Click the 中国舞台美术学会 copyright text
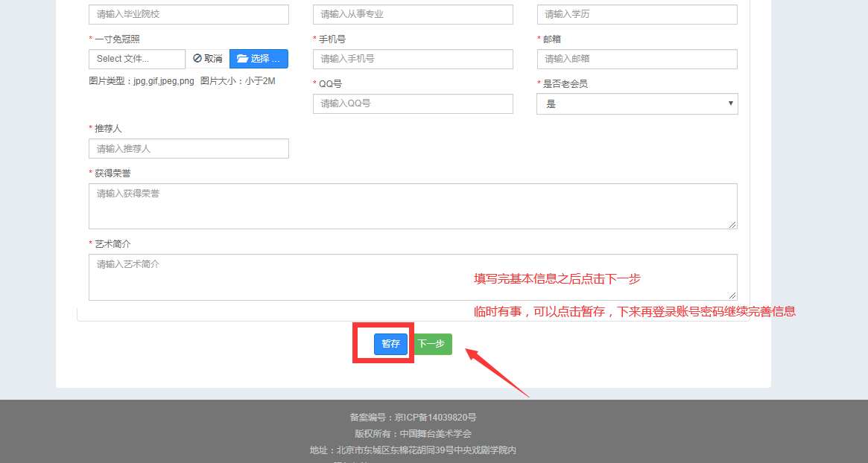This screenshot has height=463, width=868. point(435,434)
